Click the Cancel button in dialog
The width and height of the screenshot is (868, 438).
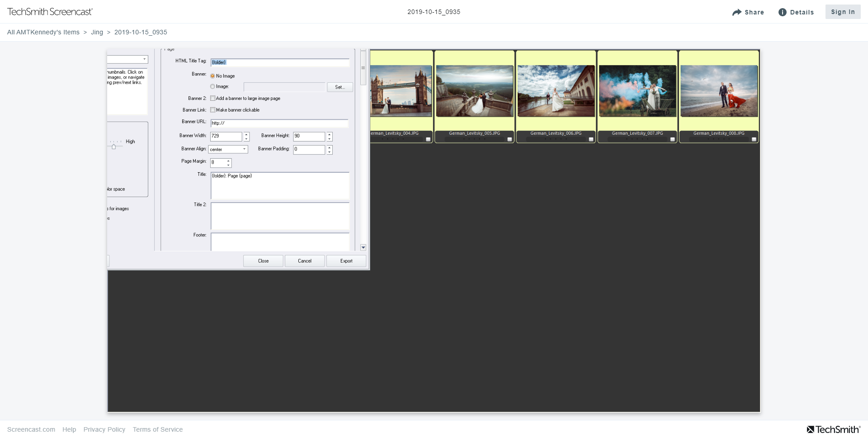tap(305, 261)
